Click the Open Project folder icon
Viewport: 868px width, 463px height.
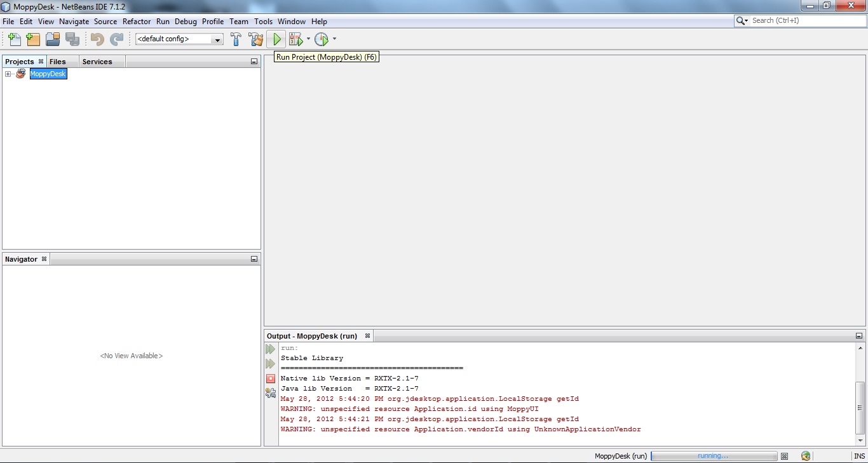click(53, 39)
